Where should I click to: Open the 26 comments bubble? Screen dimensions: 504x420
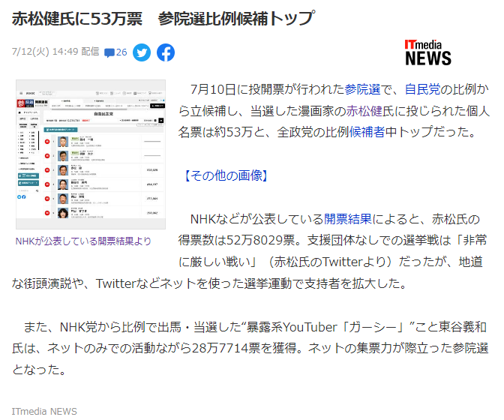click(x=115, y=52)
